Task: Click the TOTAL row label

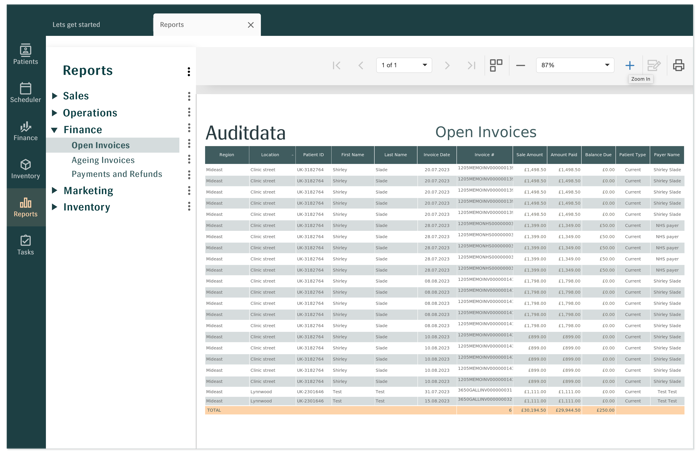Action: (x=214, y=410)
